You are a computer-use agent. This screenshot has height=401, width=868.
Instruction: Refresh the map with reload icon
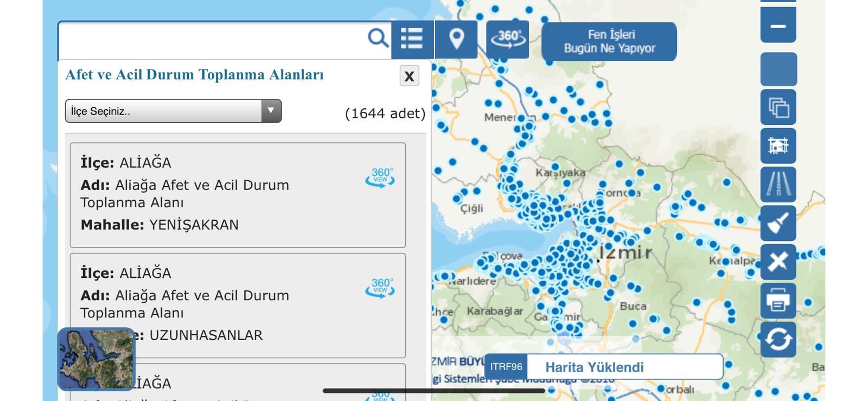coord(778,339)
